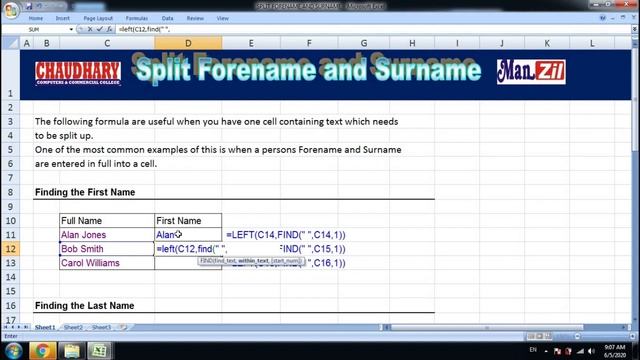The height and width of the screenshot is (360, 640).
Task: Open the Data ribbon tab
Action: 167,18
